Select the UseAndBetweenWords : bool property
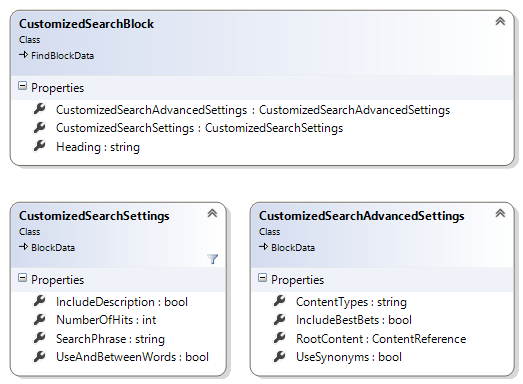523x384 pixels. click(x=132, y=357)
